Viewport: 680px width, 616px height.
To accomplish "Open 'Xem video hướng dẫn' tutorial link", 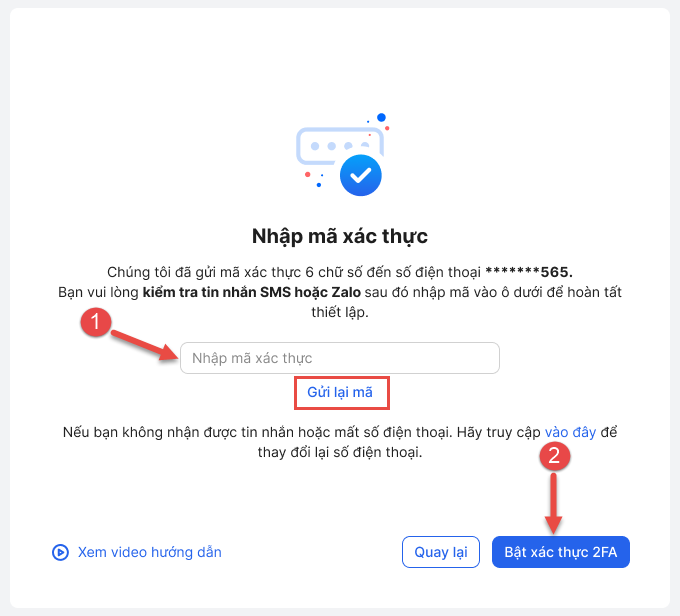I will (149, 552).
